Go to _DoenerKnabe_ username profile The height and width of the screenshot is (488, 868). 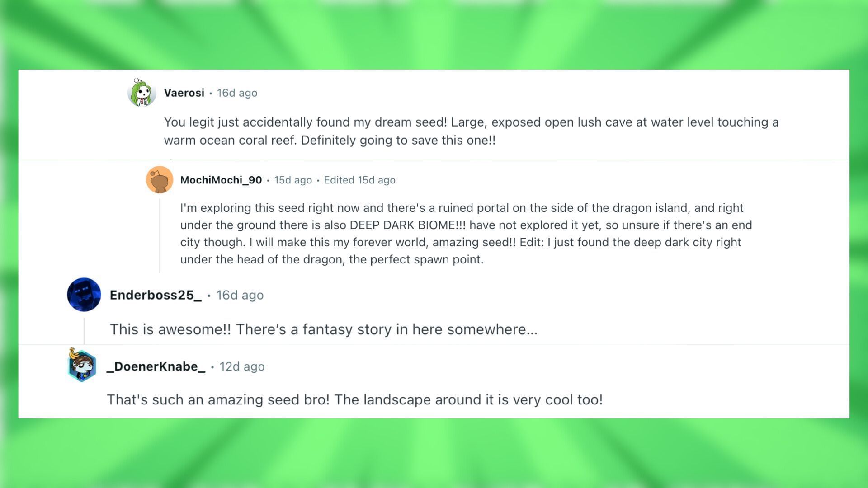point(156,366)
